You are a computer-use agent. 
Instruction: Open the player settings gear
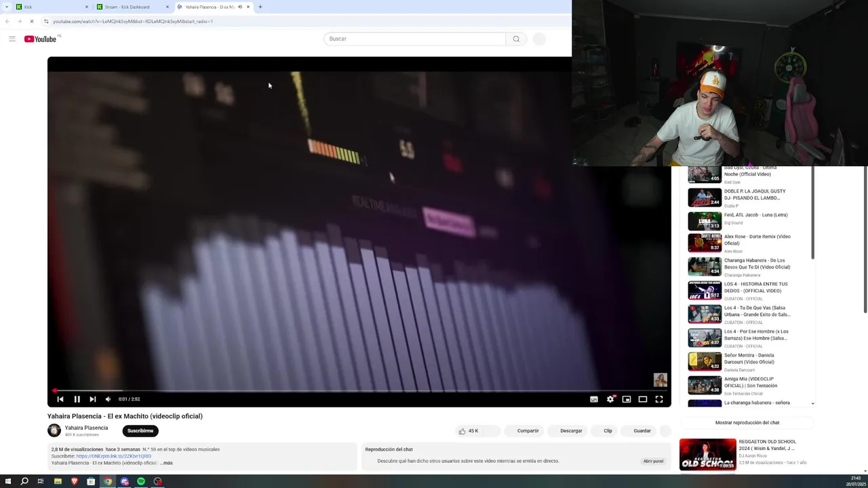point(610,399)
